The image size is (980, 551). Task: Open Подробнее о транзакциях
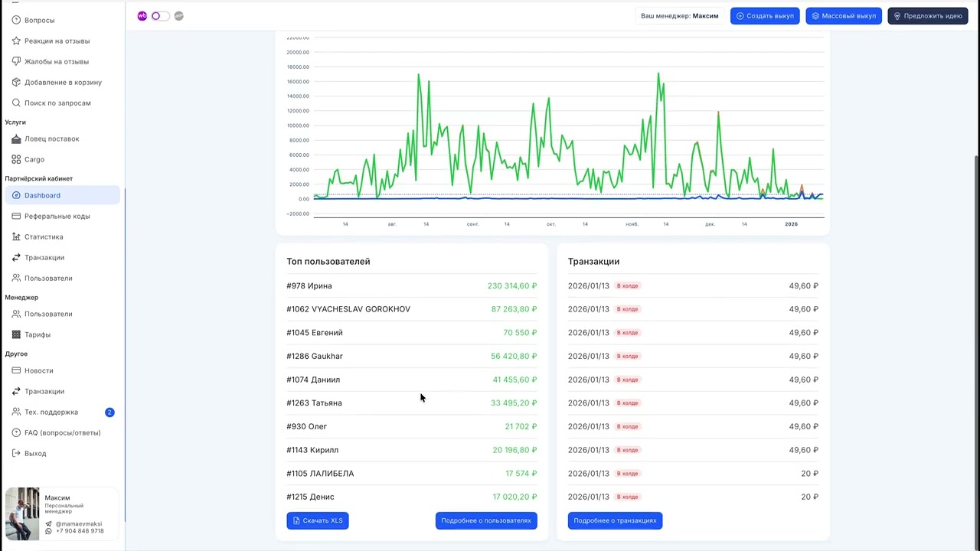615,520
